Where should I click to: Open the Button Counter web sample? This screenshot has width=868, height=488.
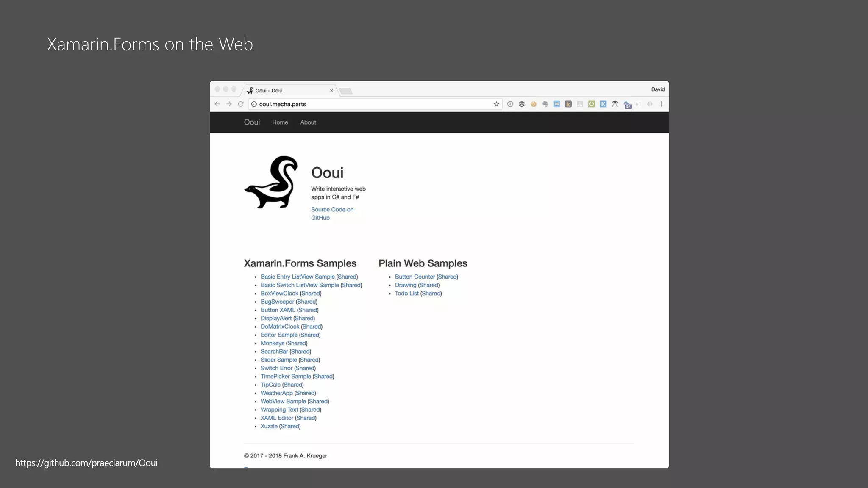[415, 277]
